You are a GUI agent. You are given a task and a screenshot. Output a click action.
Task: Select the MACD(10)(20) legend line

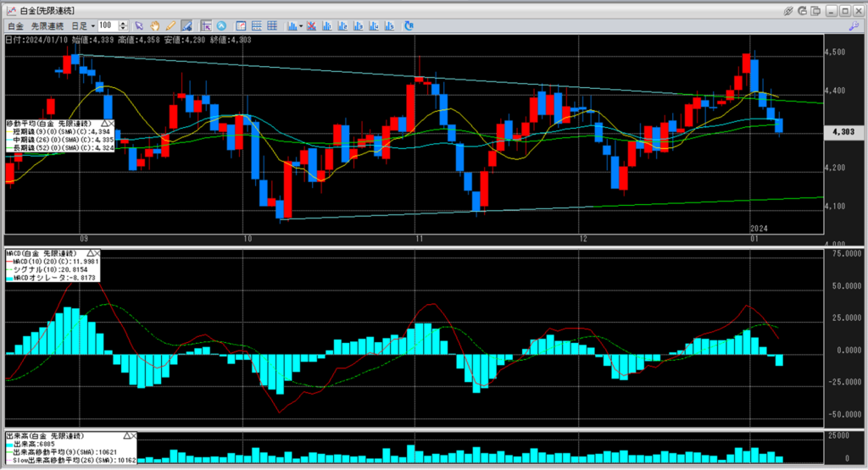[53, 262]
